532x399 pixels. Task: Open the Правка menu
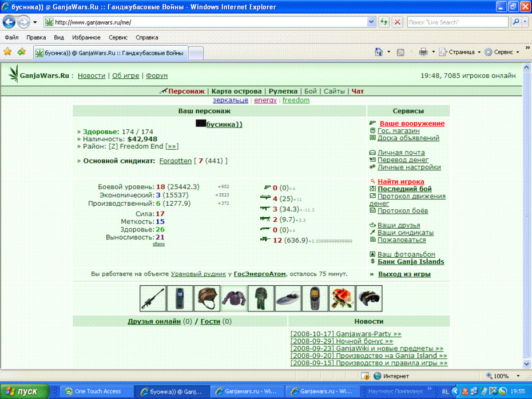click(x=36, y=37)
